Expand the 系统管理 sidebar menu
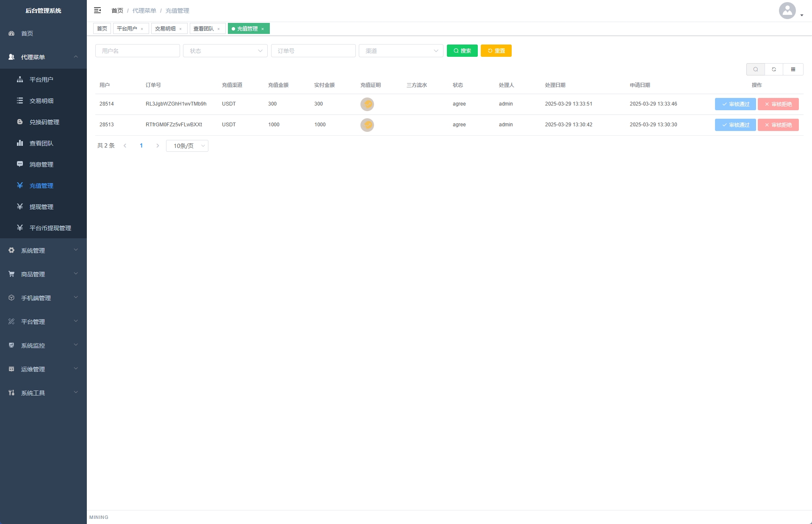 click(x=43, y=251)
